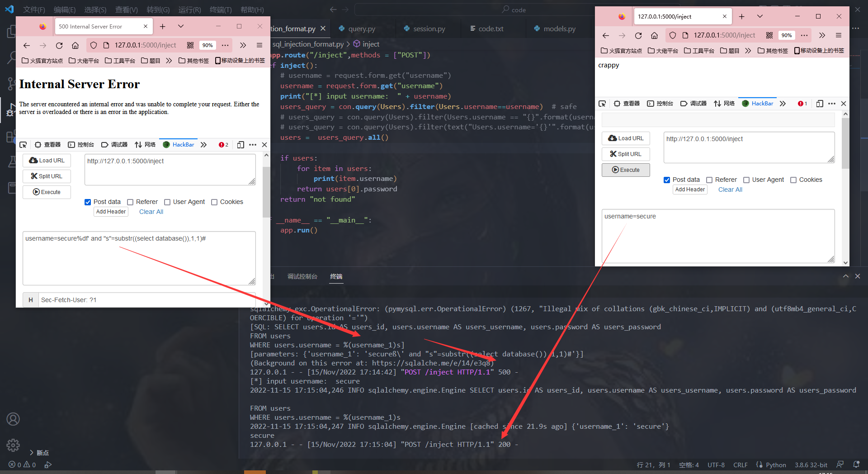Open application menu in left Firefox window
868x474 pixels.
click(259, 45)
